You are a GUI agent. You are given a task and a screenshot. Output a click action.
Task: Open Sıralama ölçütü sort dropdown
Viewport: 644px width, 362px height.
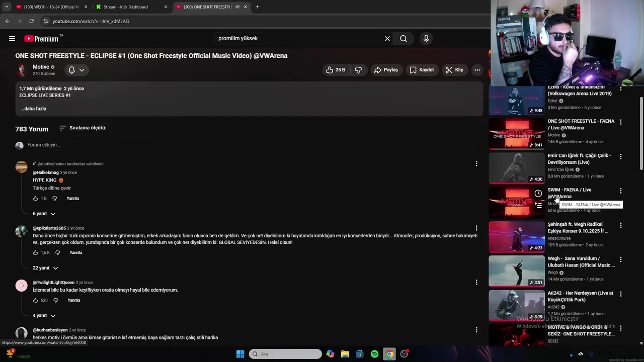click(x=83, y=128)
